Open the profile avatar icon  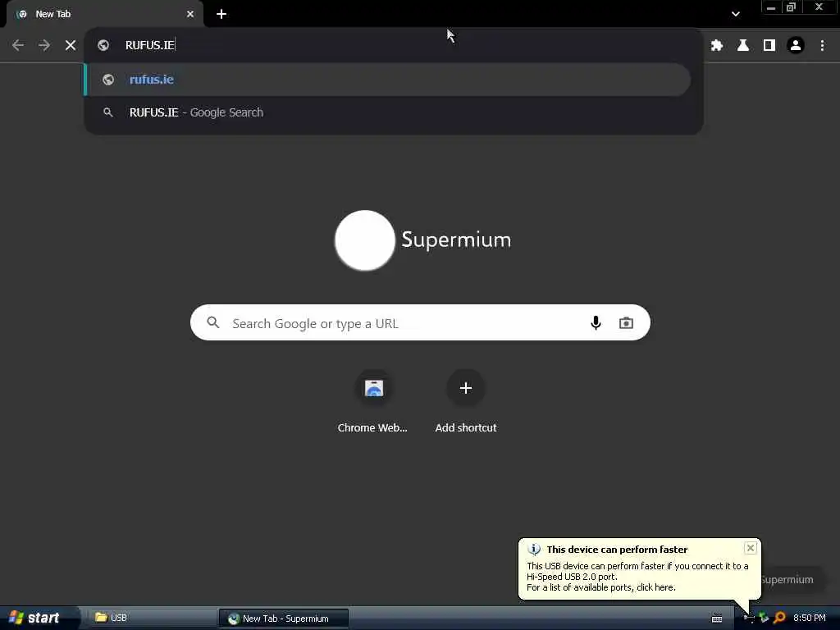click(x=796, y=46)
